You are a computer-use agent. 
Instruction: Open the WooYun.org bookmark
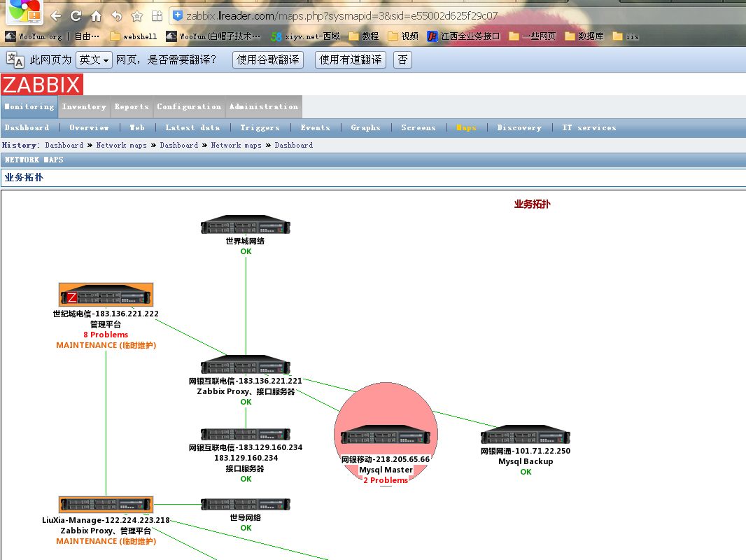pos(34,36)
